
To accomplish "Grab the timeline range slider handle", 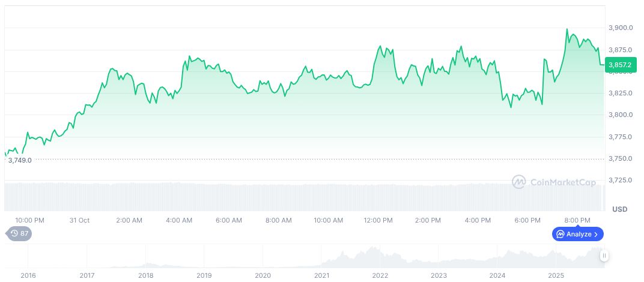I will click(x=604, y=256).
